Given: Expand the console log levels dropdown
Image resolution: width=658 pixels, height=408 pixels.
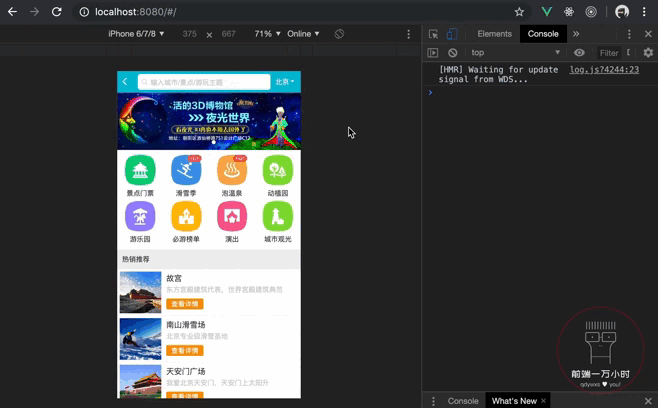Looking at the screenshot, I should 628,52.
